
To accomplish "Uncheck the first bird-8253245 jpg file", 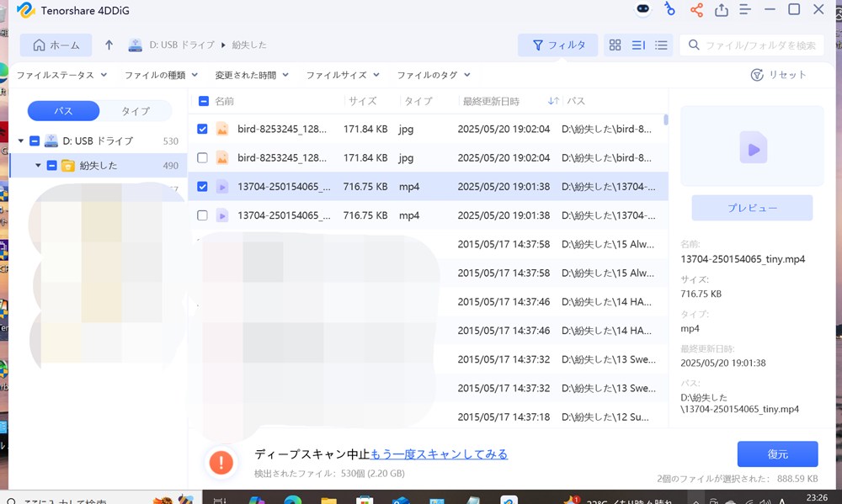I will [202, 130].
